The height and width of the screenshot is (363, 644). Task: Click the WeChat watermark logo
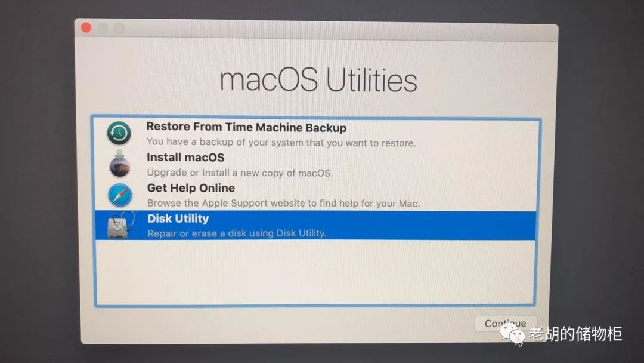512,333
